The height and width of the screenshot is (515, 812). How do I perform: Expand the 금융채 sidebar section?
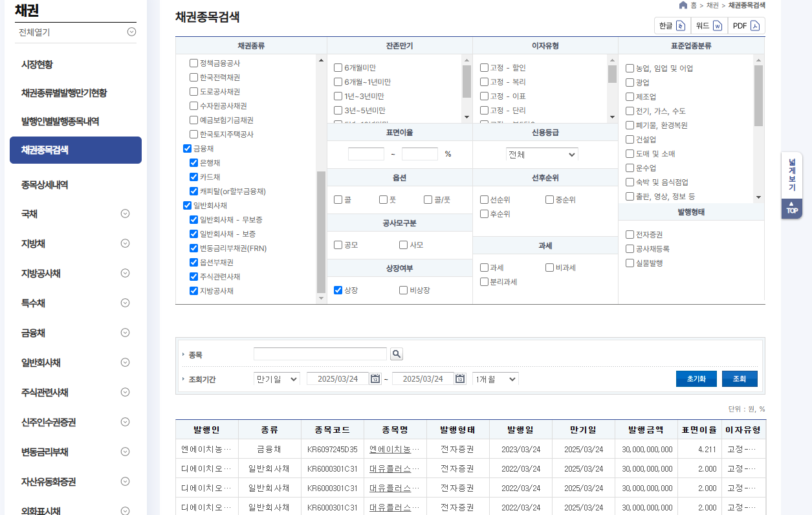126,333
